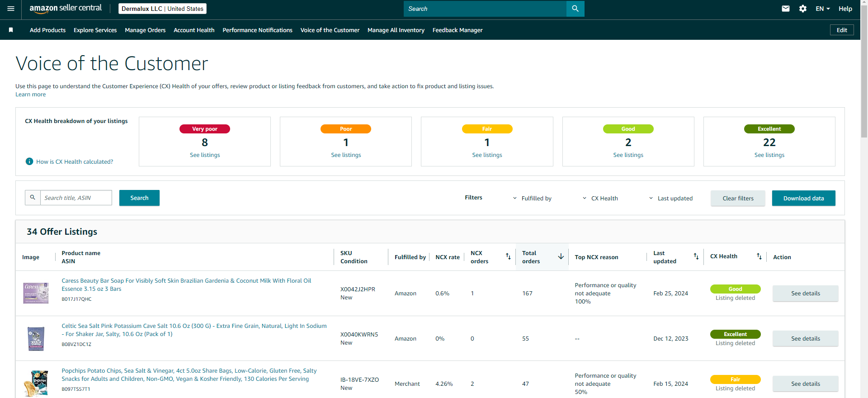Click the Learn more link
The height and width of the screenshot is (398, 868).
[x=31, y=95]
